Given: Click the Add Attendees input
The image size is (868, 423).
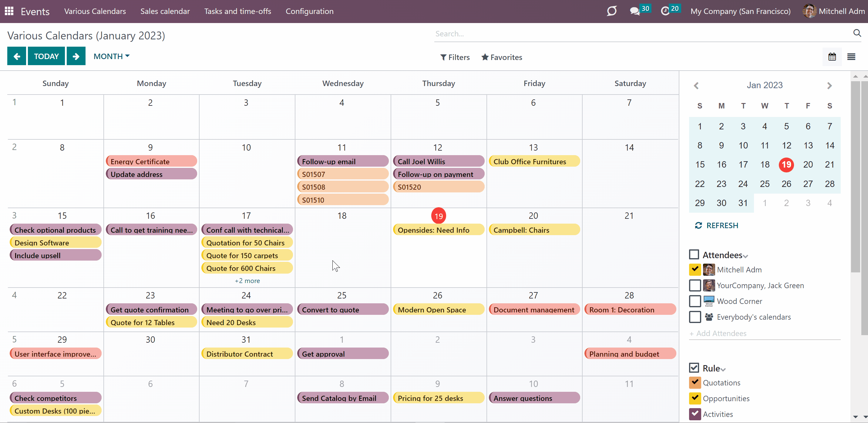Looking at the screenshot, I should pyautogui.click(x=764, y=333).
